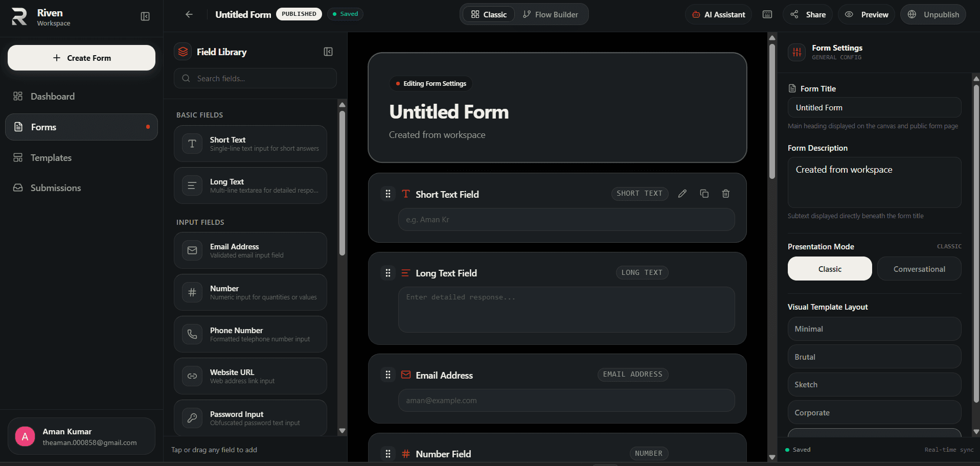Click the envelope icon on Email Address card
Image resolution: width=980 pixels, height=466 pixels.
click(406, 375)
